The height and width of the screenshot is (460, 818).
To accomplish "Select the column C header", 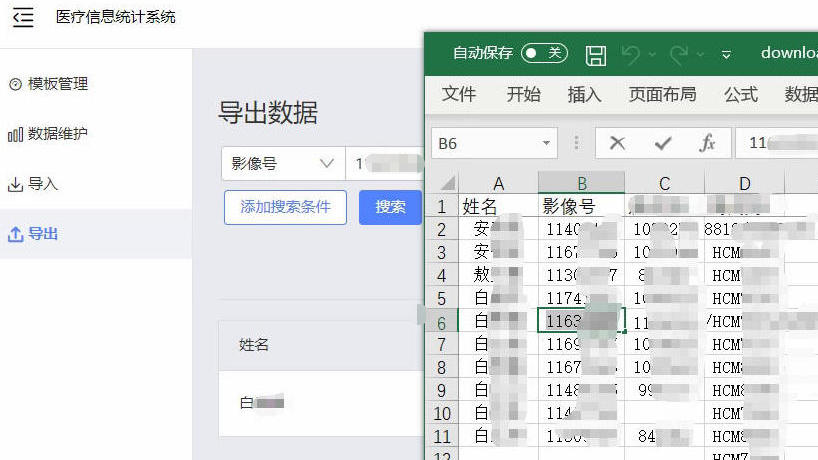I will click(664, 183).
